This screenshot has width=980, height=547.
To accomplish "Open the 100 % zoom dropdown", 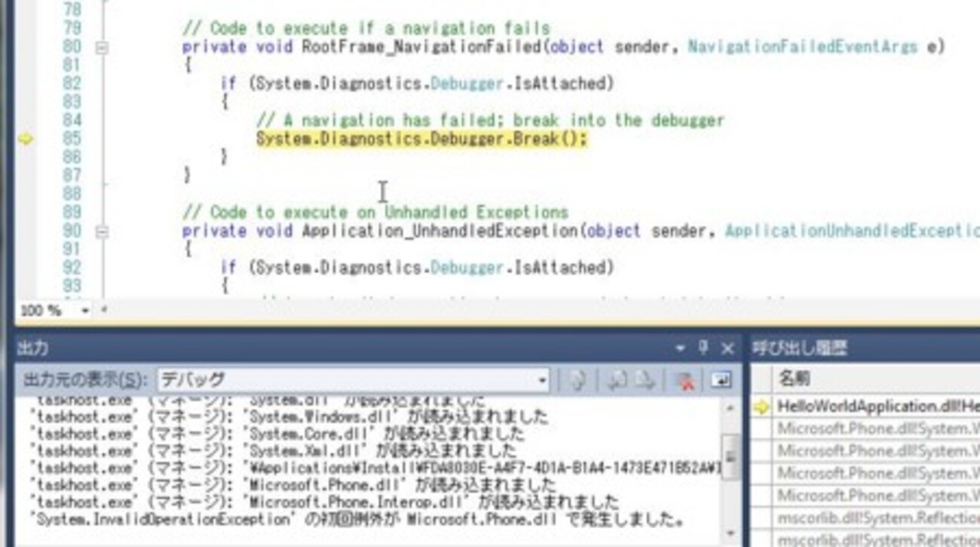I will tap(84, 310).
